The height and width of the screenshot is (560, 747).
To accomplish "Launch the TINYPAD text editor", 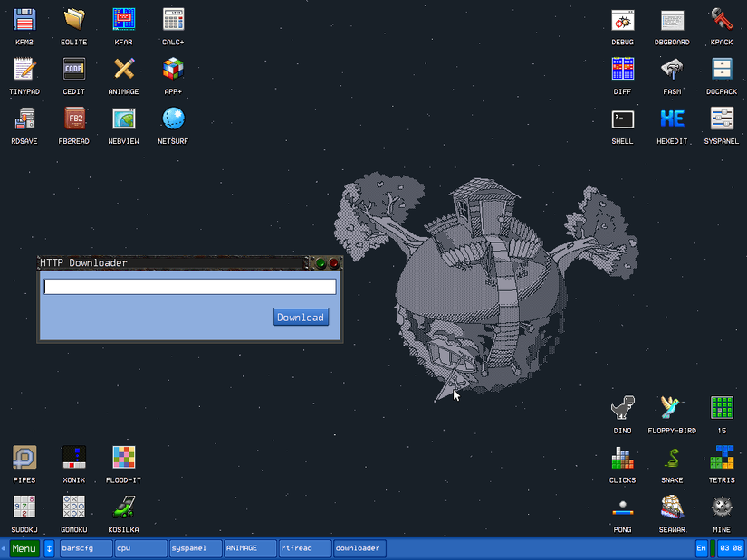I will pos(25,70).
